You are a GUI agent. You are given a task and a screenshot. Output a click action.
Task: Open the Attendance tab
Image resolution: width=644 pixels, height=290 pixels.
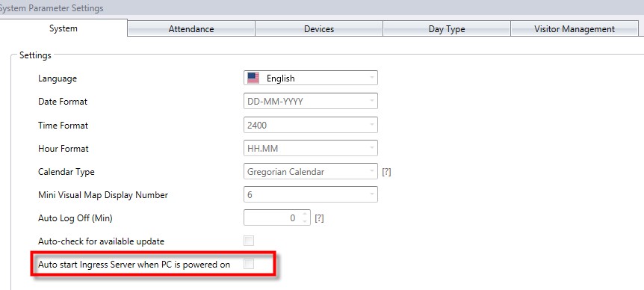point(191,29)
